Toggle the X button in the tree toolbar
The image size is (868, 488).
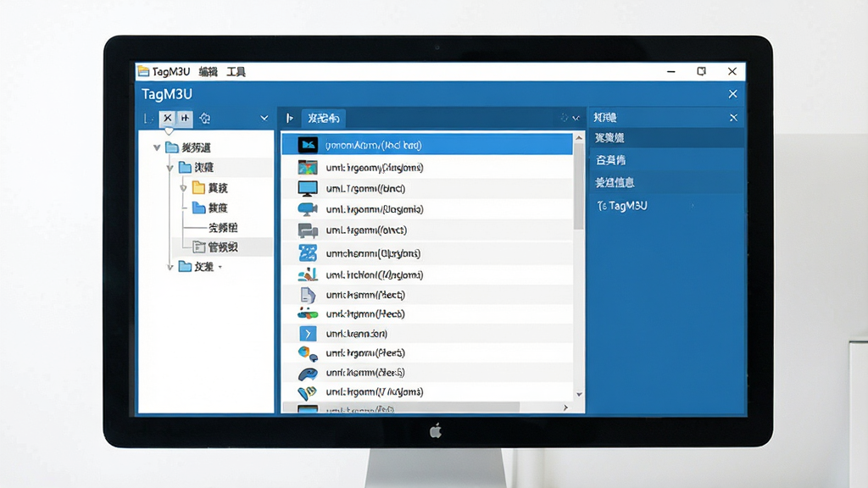pos(167,118)
